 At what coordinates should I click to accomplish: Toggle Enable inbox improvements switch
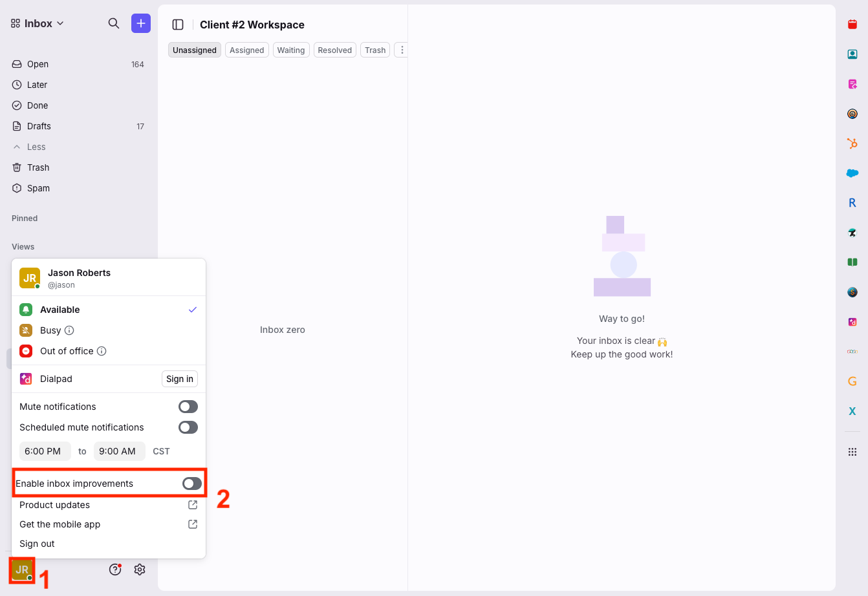coord(191,484)
